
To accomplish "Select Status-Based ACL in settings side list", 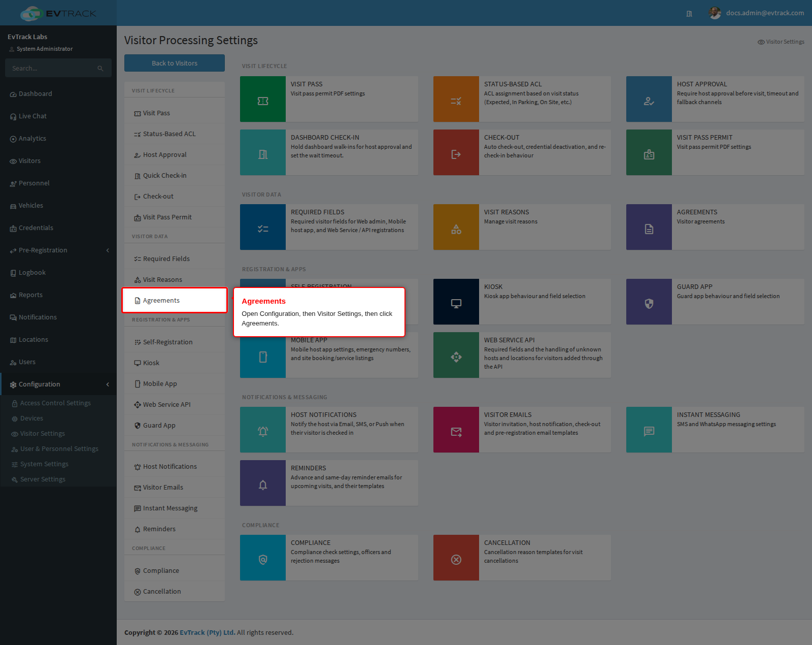I will pos(175,134).
